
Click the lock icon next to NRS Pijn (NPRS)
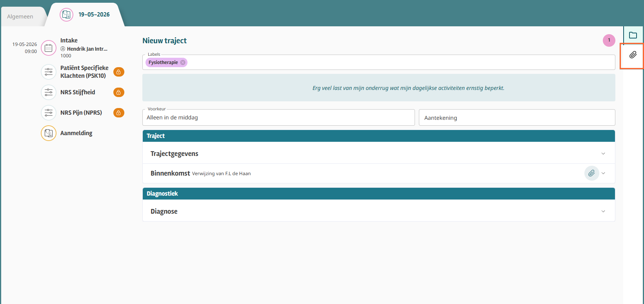118,113
